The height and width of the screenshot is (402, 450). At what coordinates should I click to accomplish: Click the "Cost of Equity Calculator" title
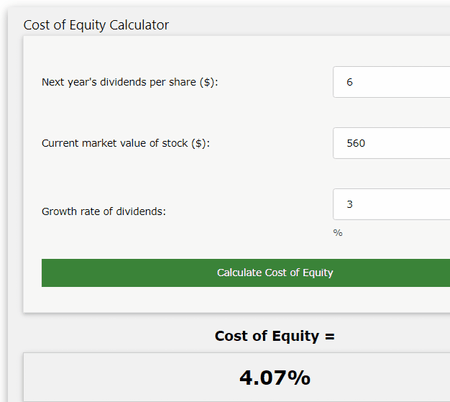pos(96,25)
